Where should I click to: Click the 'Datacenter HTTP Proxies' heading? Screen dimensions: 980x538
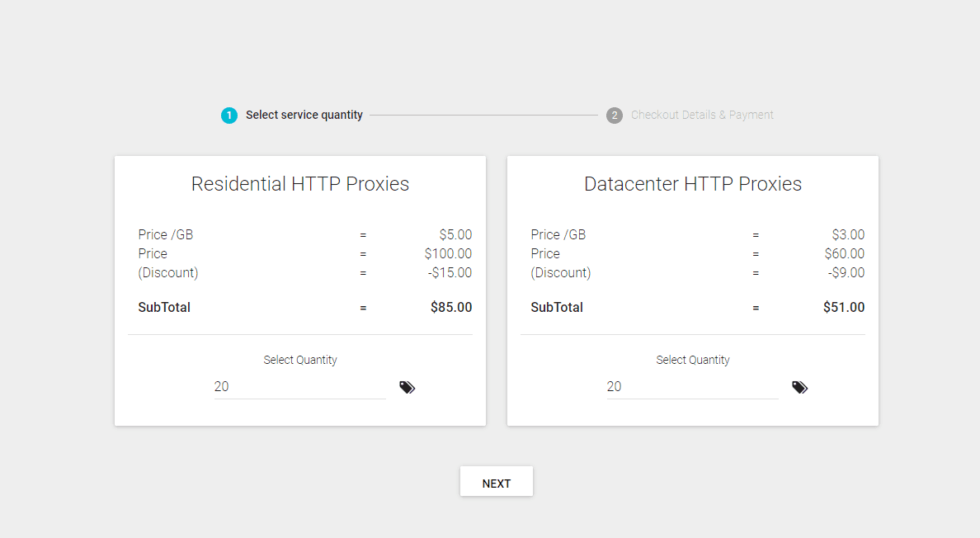click(692, 184)
